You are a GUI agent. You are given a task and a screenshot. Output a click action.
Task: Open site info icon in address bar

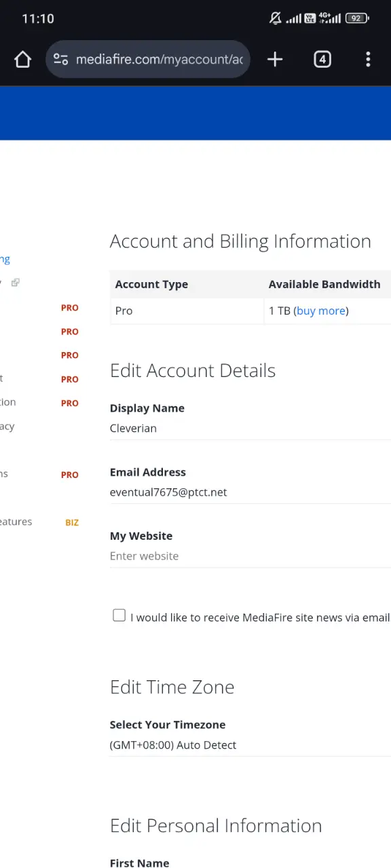(x=60, y=60)
